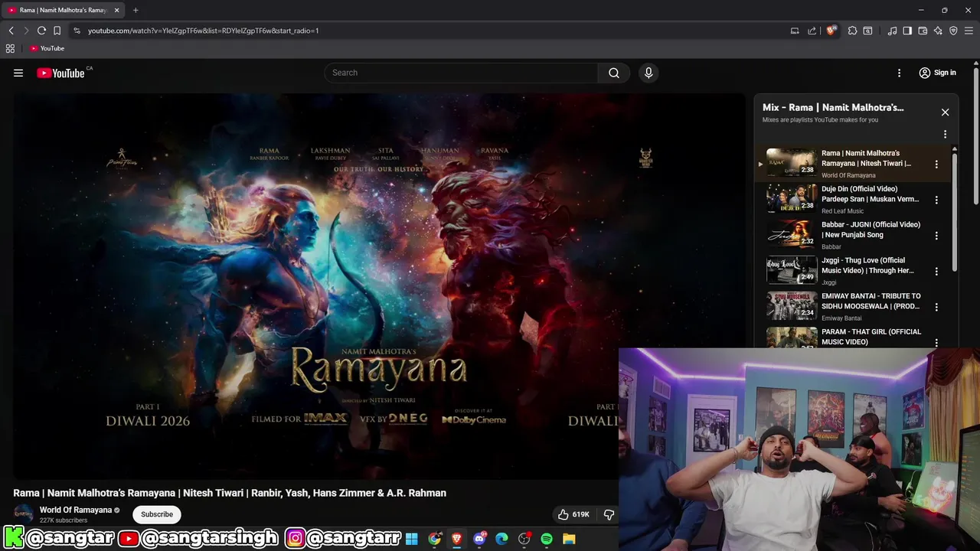Click the Rama Ramayana playlist thumbnail
The height and width of the screenshot is (551, 980).
click(x=792, y=162)
